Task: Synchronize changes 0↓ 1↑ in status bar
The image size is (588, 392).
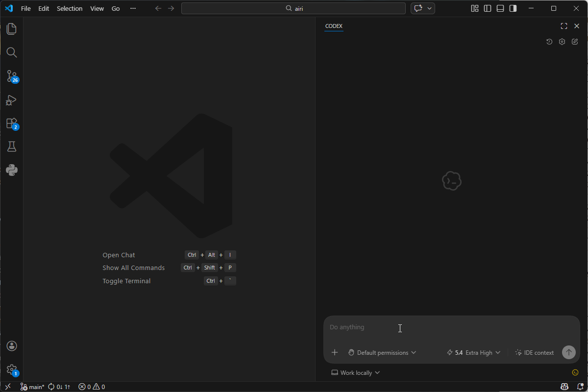Action: 59,387
